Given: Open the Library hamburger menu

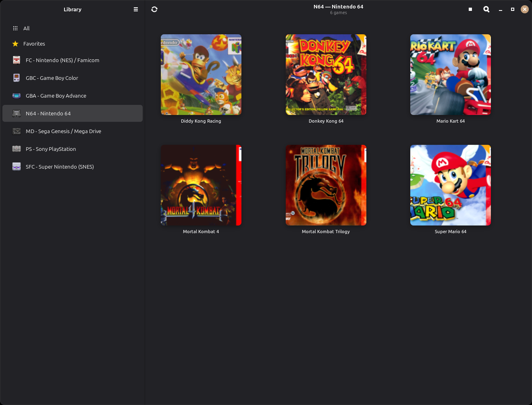Looking at the screenshot, I should point(136,9).
